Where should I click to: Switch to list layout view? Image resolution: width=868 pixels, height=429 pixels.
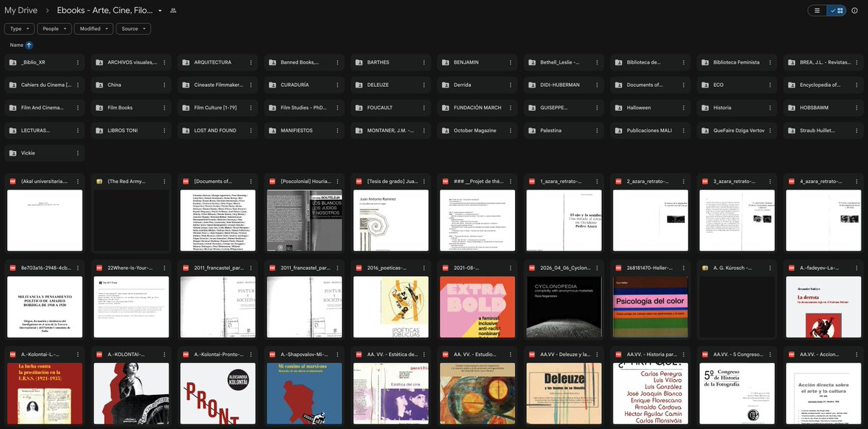[x=817, y=11]
